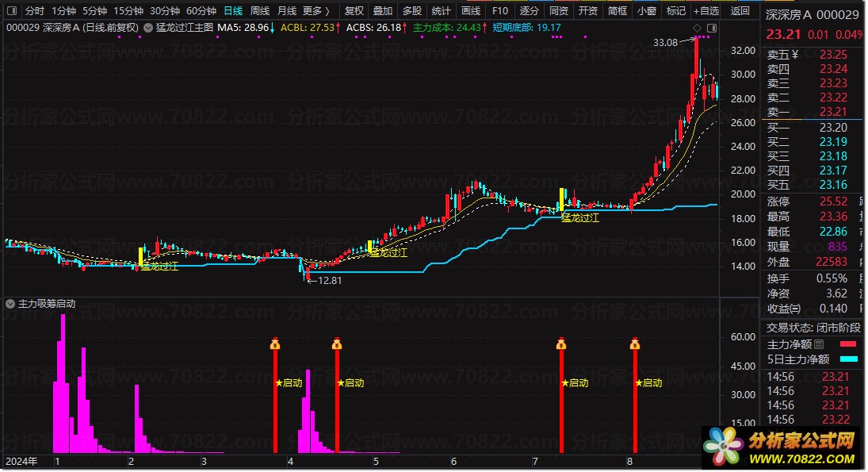Open the 猛龙过江主图 indicator dropdown arrow
This screenshot has width=868, height=472.
pyautogui.click(x=147, y=28)
